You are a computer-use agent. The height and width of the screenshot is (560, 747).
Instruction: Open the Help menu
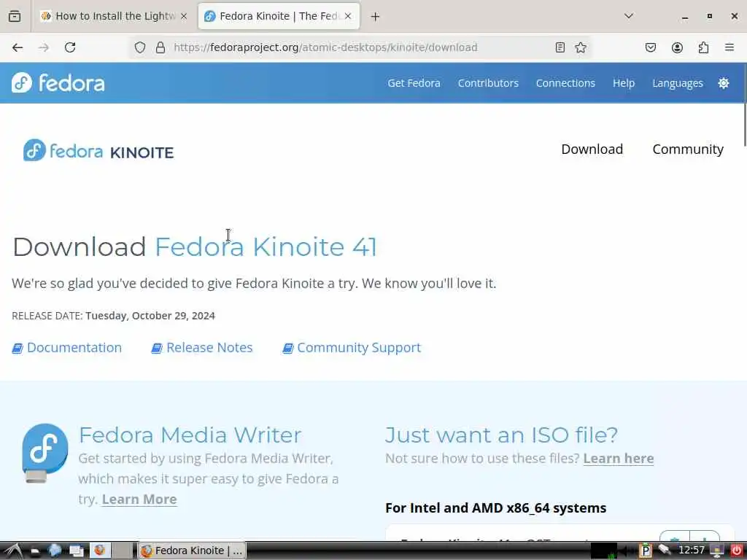[x=624, y=83]
